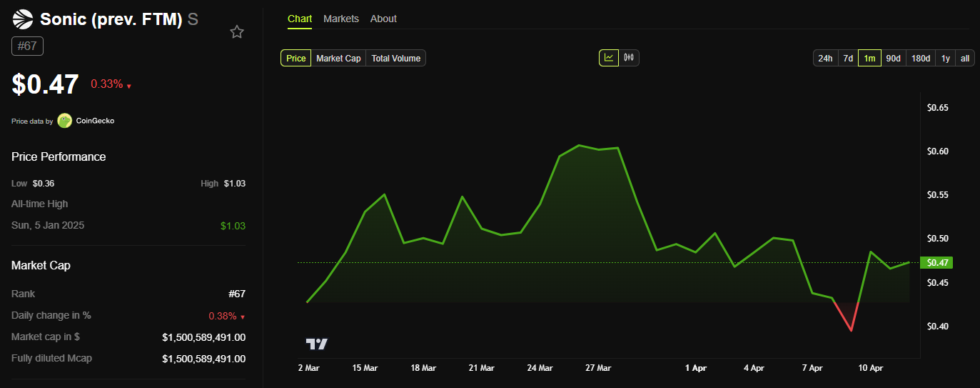Image resolution: width=980 pixels, height=388 pixels.
Task: Click the TradingView logo on chart
Action: 317,344
